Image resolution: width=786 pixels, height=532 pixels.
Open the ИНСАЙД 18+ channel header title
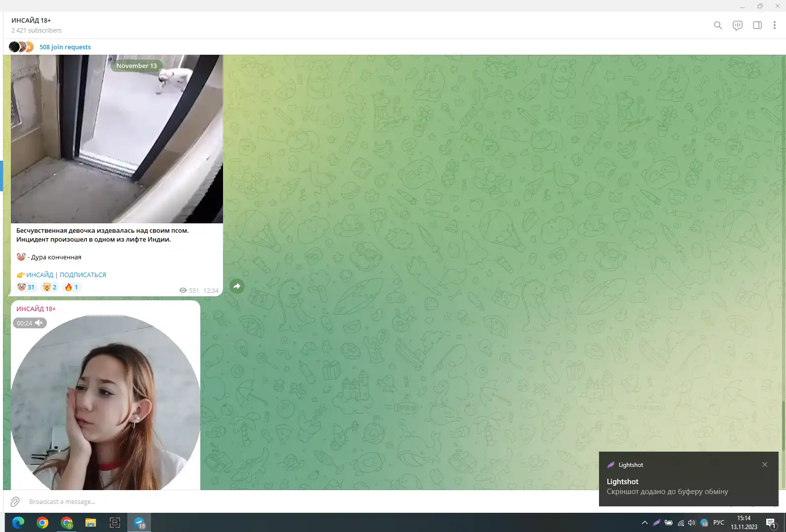(x=31, y=20)
